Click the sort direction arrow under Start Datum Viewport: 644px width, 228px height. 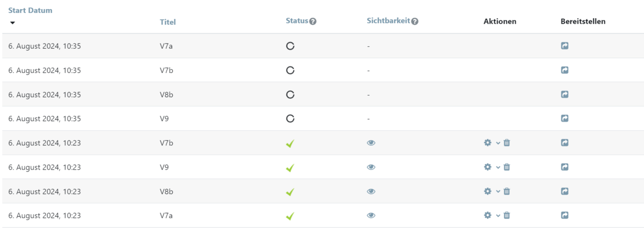pyautogui.click(x=13, y=23)
